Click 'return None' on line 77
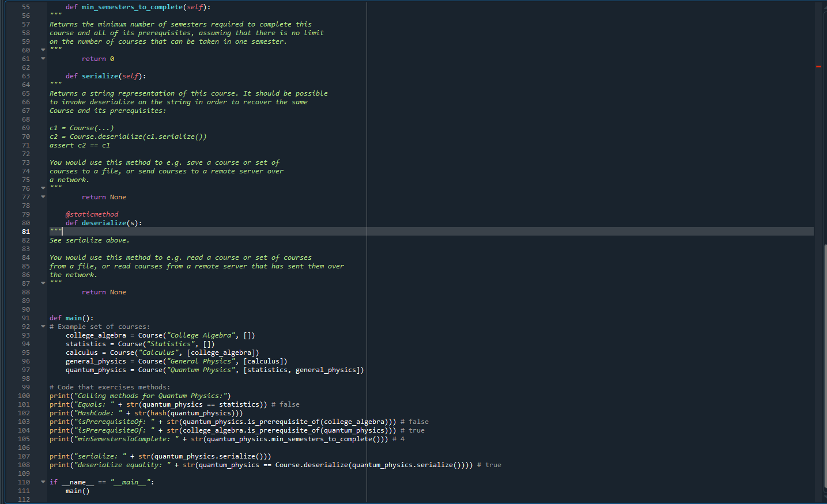Viewport: 827px width, 504px height. pos(104,197)
